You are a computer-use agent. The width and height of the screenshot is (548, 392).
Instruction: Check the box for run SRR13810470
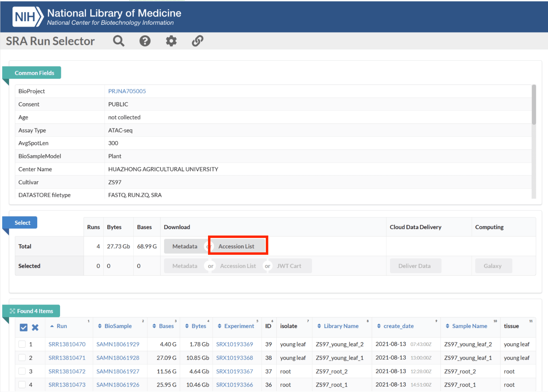[x=22, y=344]
